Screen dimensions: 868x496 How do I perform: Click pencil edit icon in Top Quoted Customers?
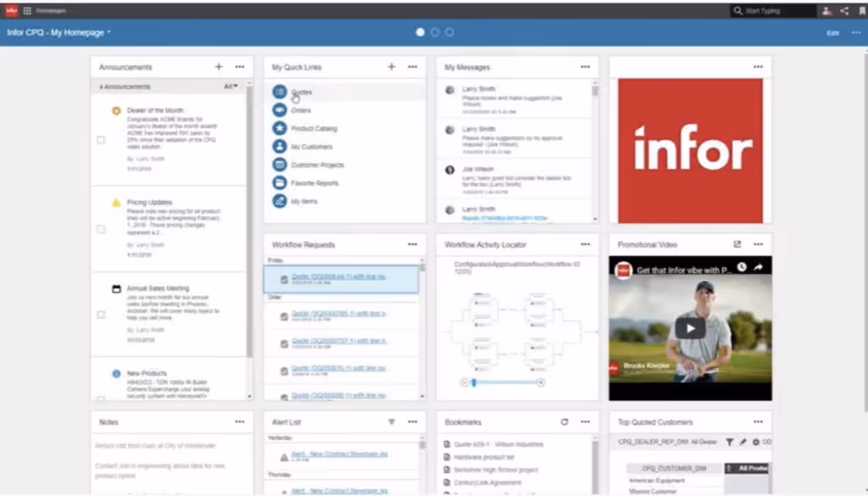[743, 442]
